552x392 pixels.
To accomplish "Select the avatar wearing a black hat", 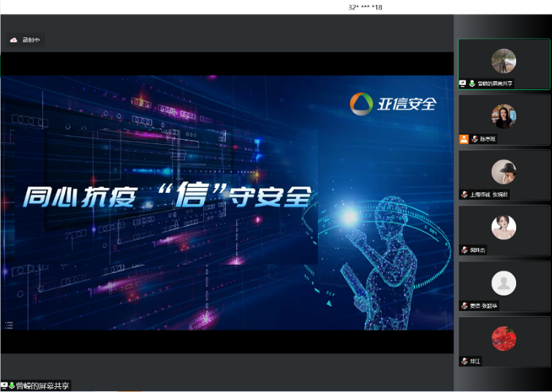I will (x=503, y=172).
